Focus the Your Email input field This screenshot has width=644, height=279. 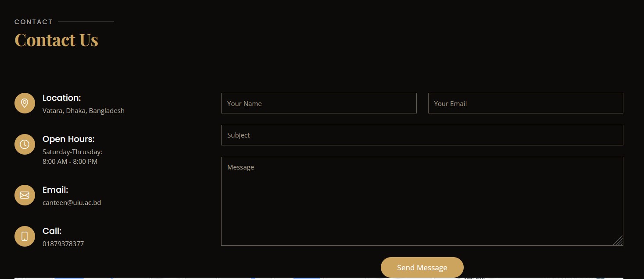(x=526, y=103)
